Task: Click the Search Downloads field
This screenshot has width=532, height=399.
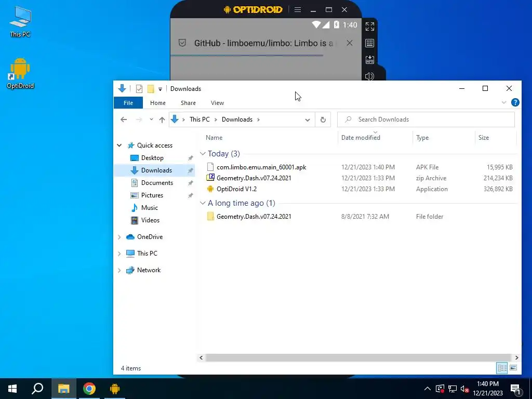Action: [x=426, y=119]
